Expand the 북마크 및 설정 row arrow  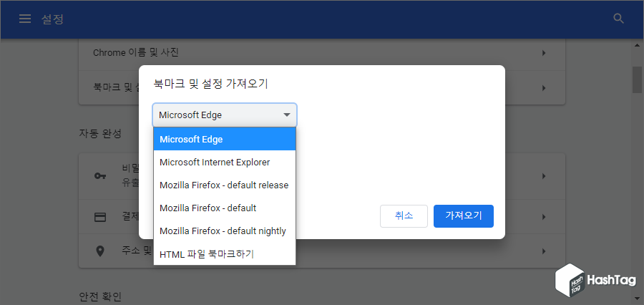coord(544,88)
